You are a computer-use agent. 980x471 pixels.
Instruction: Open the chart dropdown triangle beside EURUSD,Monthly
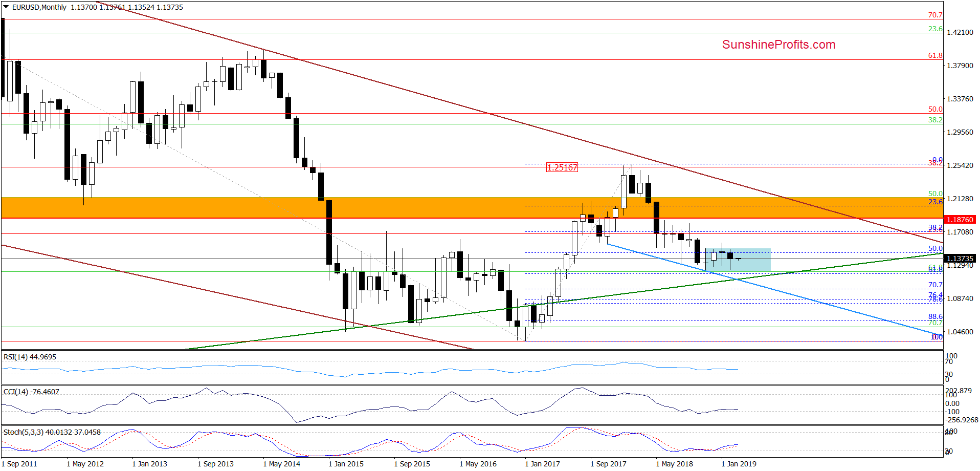6,7
